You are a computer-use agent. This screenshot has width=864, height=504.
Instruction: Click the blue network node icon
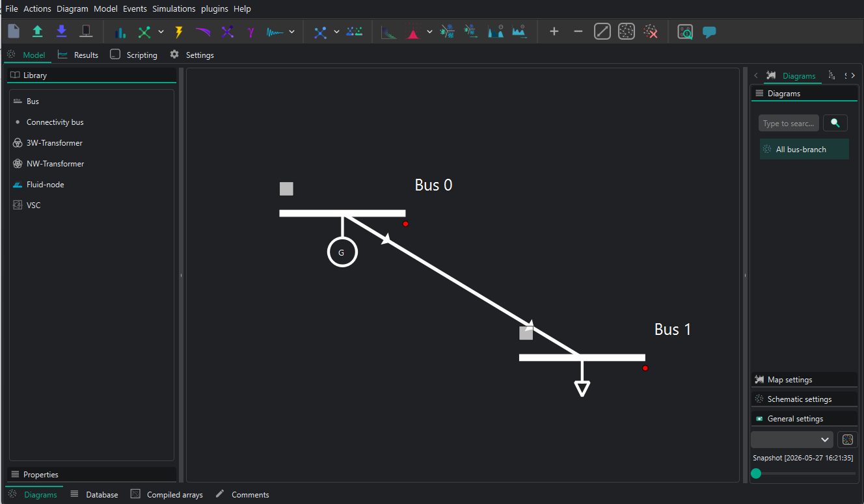click(320, 31)
